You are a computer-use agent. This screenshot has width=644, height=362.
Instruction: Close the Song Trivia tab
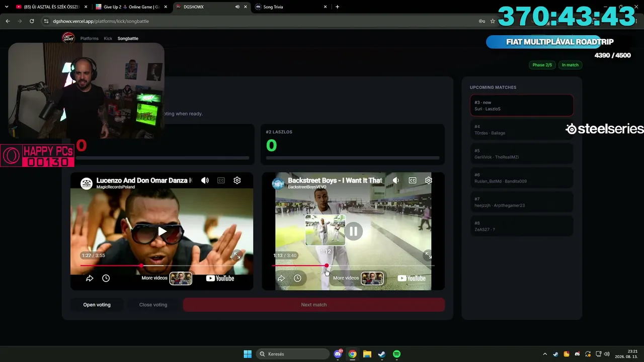coord(325,7)
